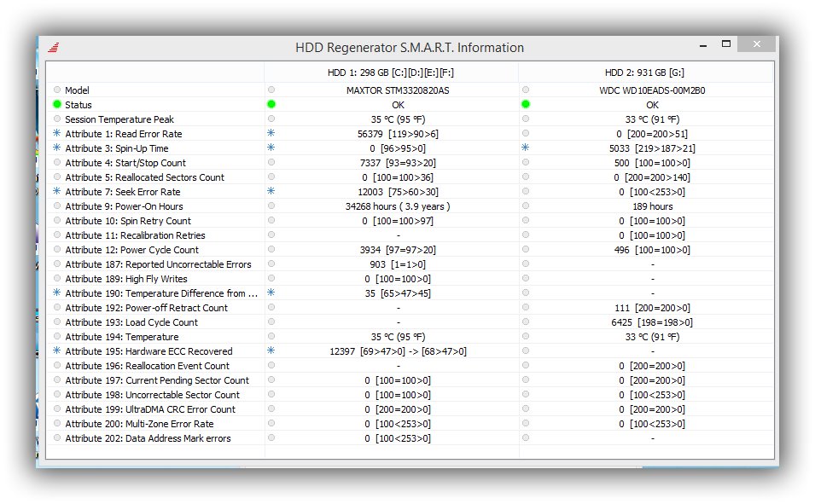815x504 pixels.
Task: Click grey bullet beside Session Temperature Peak
Action: pos(57,119)
